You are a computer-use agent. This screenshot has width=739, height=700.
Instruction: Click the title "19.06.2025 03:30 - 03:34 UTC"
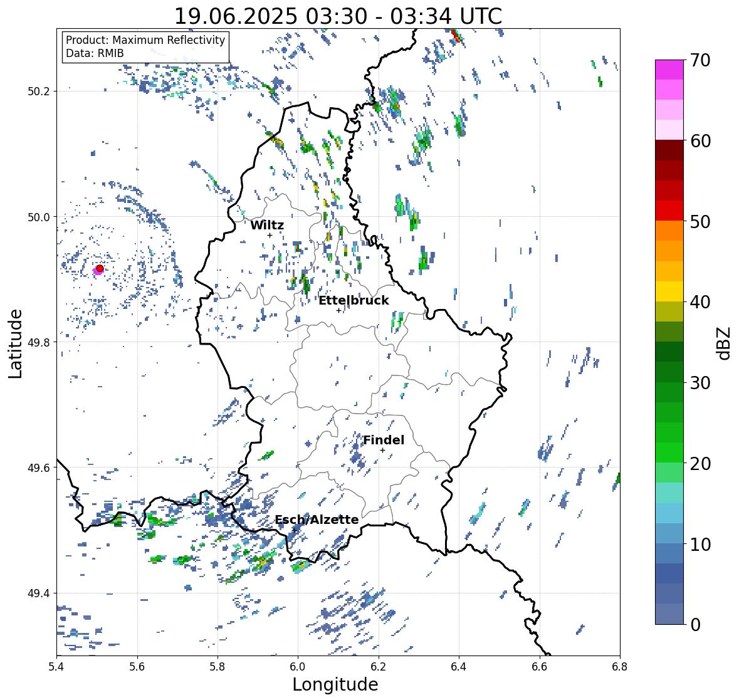click(x=338, y=16)
